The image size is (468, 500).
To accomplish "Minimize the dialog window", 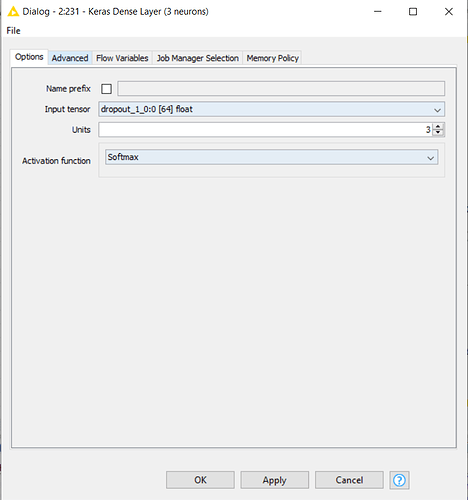I will click(x=378, y=12).
